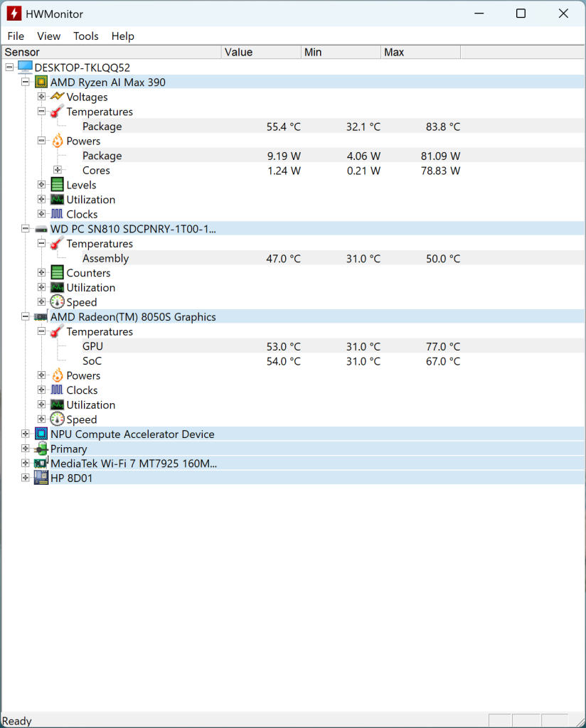This screenshot has height=728, width=586.
Task: Collapse Temperatures under WD PC SN810
Action: pos(42,243)
